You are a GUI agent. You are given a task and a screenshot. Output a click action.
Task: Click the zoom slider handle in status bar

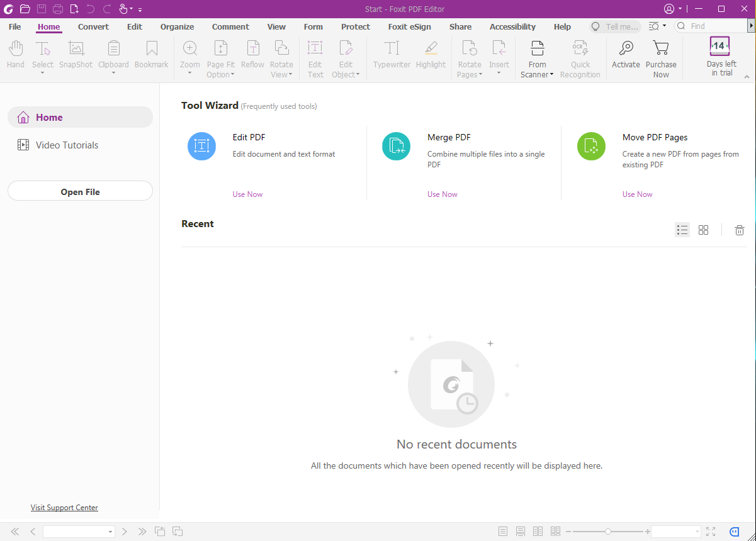coord(607,532)
